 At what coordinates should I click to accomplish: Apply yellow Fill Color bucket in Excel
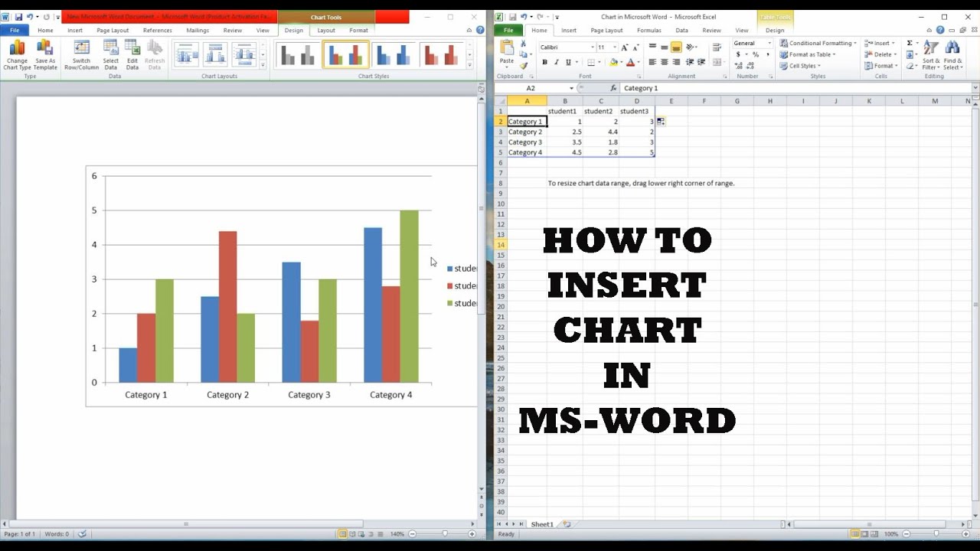pyautogui.click(x=613, y=63)
